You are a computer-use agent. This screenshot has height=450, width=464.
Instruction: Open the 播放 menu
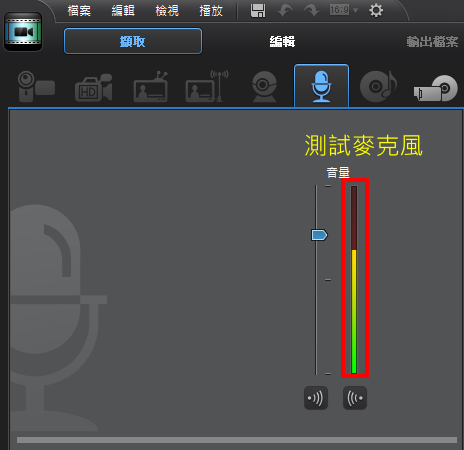click(211, 11)
